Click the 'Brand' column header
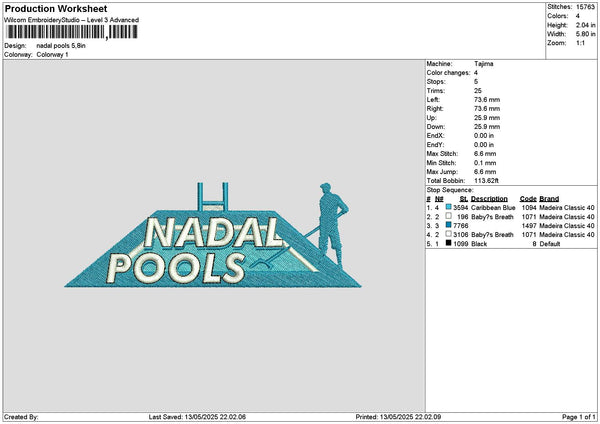 click(x=549, y=199)
